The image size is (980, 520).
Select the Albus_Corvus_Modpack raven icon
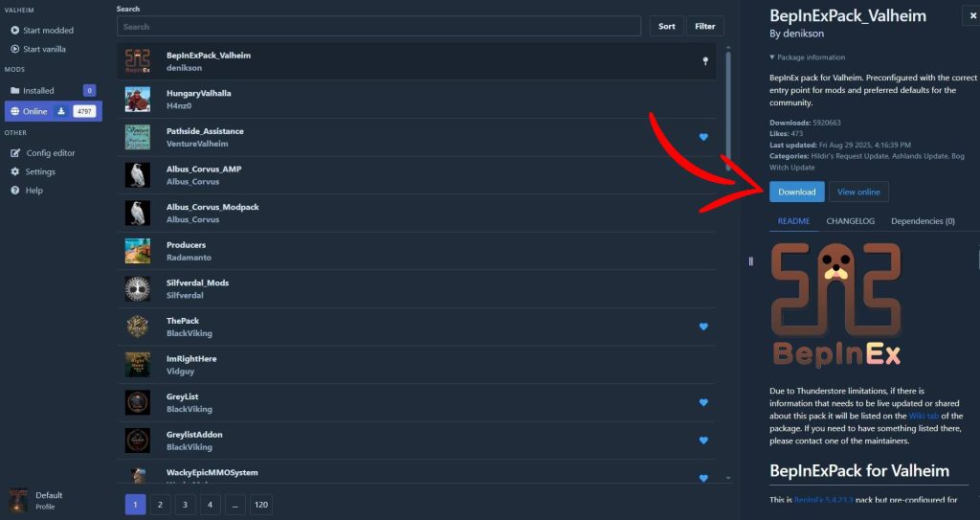click(x=138, y=213)
